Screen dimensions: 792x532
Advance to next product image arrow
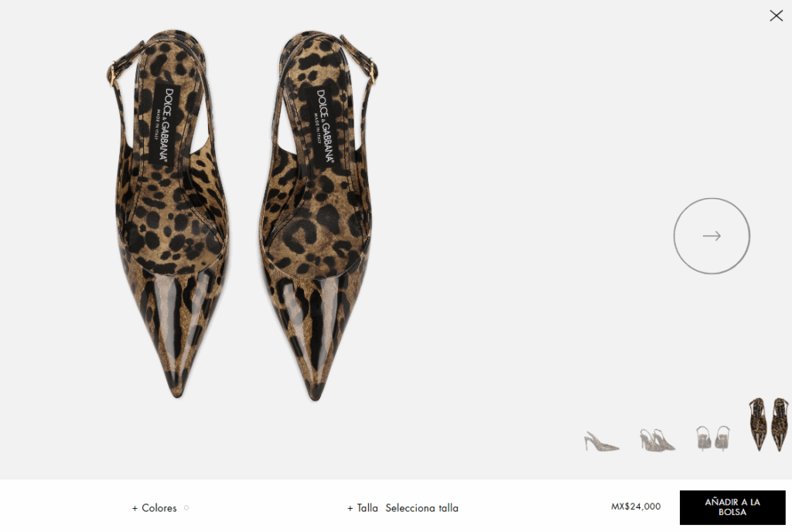pyautogui.click(x=712, y=236)
